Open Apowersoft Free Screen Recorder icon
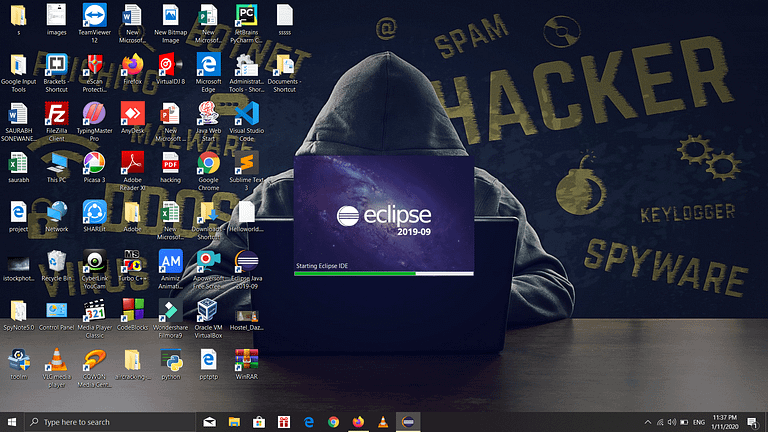This screenshot has height=432, width=768. coord(209,269)
